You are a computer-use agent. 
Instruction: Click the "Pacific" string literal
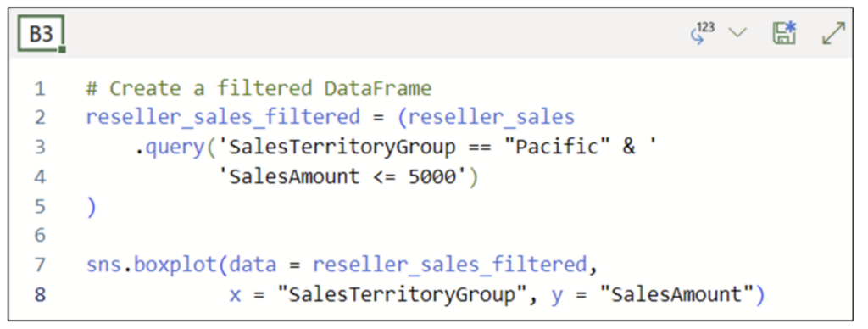tap(556, 148)
